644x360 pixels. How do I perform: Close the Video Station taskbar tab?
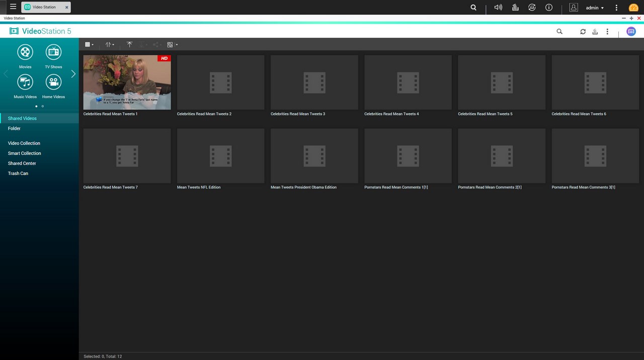(x=66, y=8)
